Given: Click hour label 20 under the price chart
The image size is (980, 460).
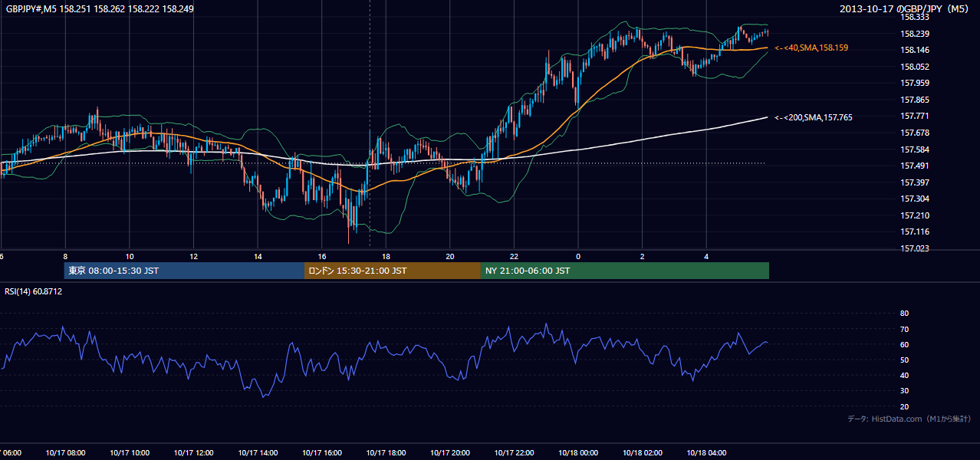Looking at the screenshot, I should click(x=450, y=257).
